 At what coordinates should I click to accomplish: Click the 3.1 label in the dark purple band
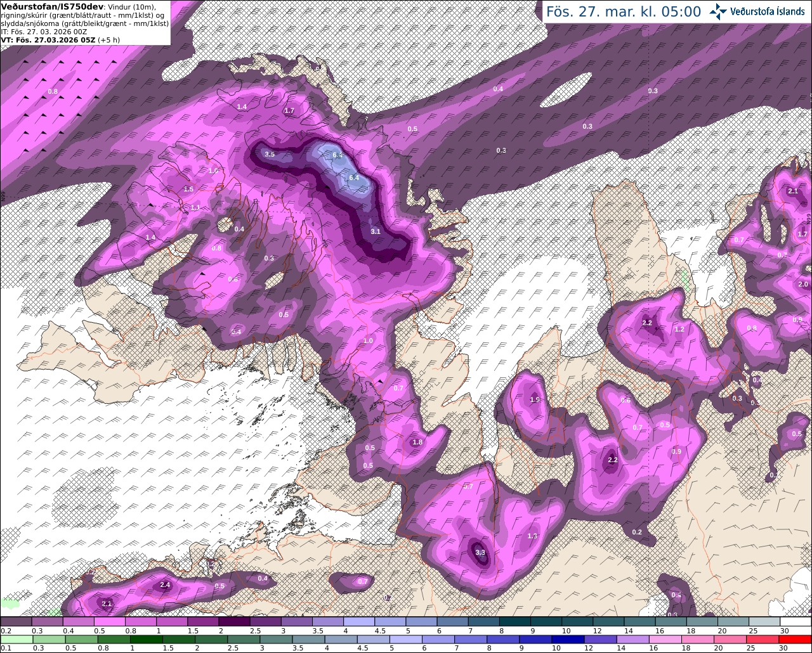(376, 231)
